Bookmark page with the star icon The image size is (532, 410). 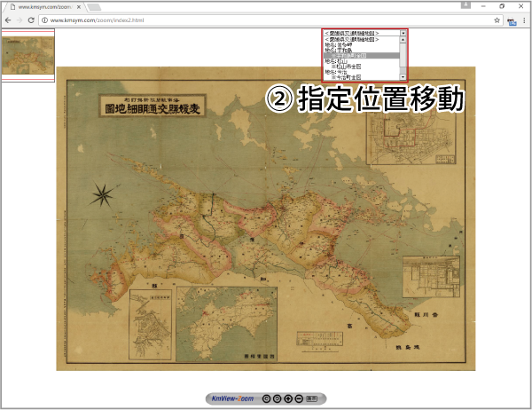[497, 20]
